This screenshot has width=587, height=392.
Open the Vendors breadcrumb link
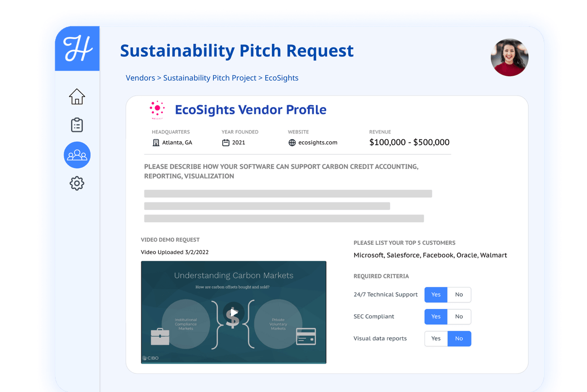(x=140, y=78)
